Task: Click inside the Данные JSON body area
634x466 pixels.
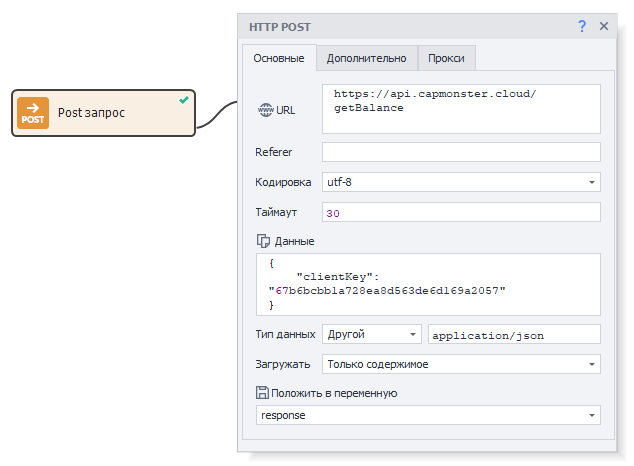Action: coord(428,283)
